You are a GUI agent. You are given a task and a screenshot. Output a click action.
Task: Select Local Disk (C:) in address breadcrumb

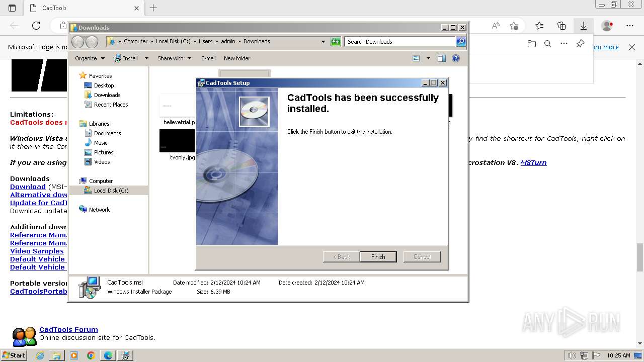tap(173, 41)
